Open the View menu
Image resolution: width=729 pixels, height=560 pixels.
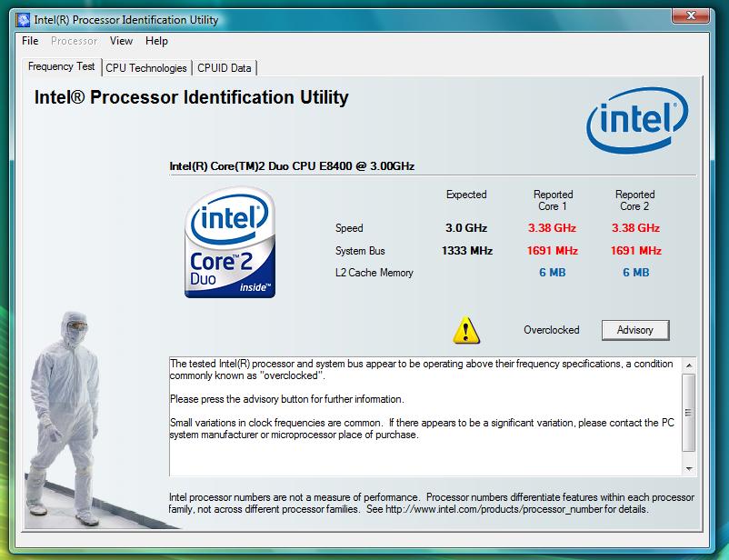tap(121, 41)
